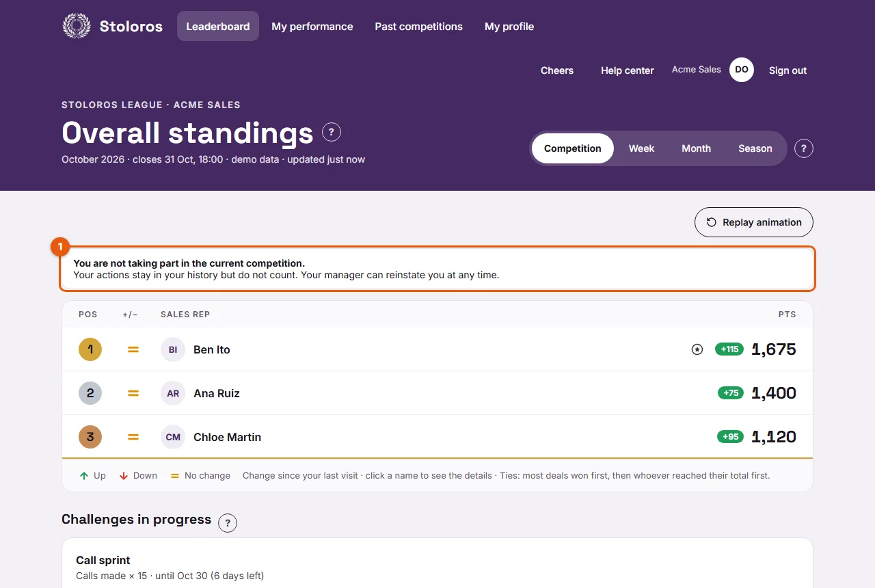This screenshot has height=588, width=875.
Task: Click the Overall standings heading
Action: pos(187,133)
